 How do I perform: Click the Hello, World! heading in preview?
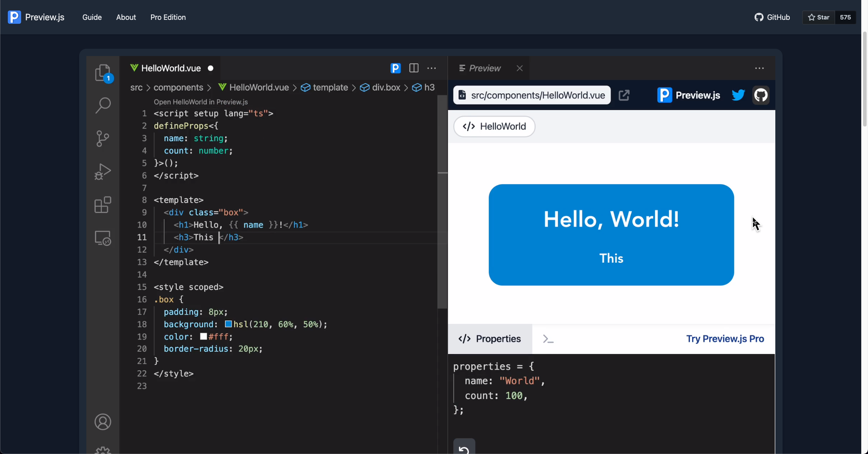click(611, 219)
